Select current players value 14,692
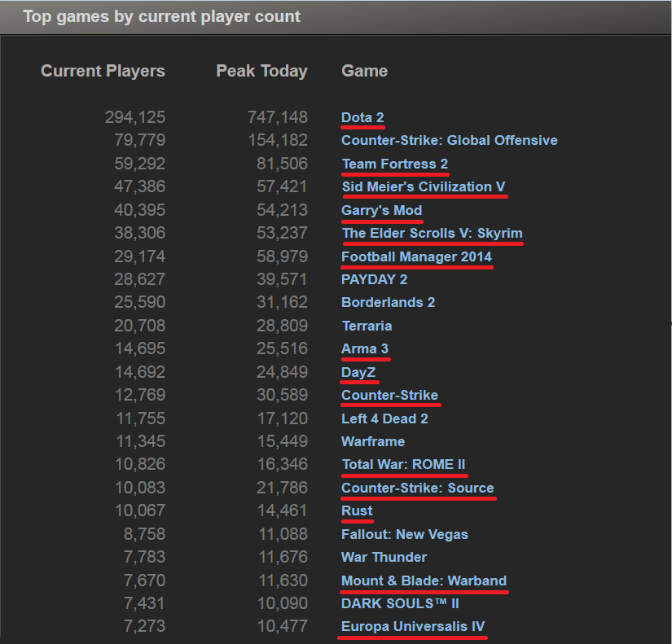672x644 pixels. (140, 372)
